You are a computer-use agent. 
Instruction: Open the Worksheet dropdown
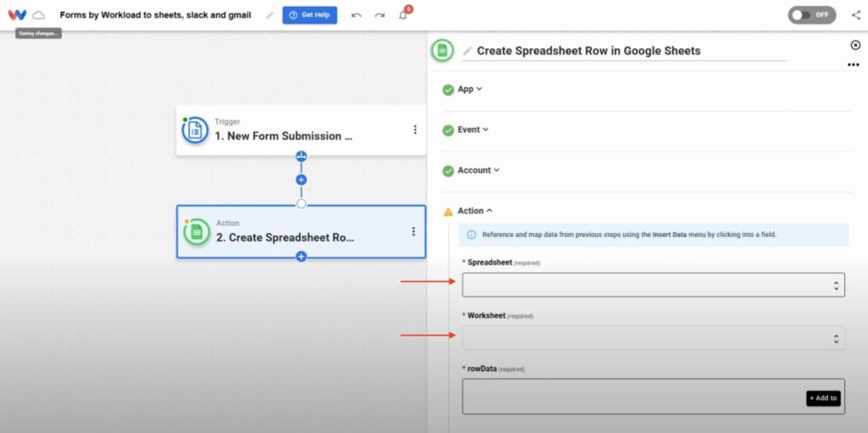click(654, 338)
